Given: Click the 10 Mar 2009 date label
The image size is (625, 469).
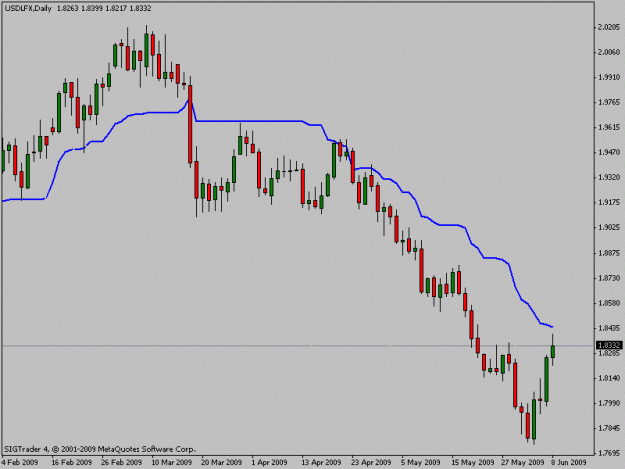Looking at the screenshot, I should click(172, 463).
